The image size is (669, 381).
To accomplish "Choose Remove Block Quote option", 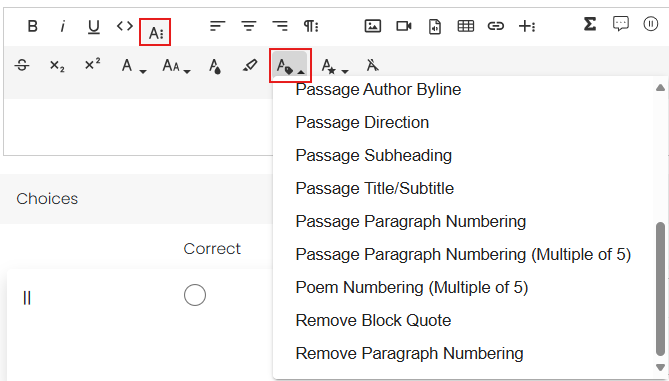I will click(373, 320).
